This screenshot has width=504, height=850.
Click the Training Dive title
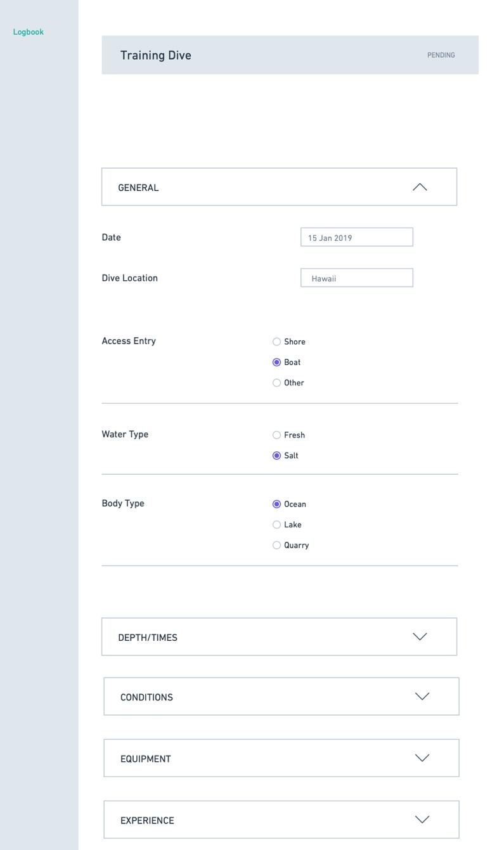tap(156, 55)
